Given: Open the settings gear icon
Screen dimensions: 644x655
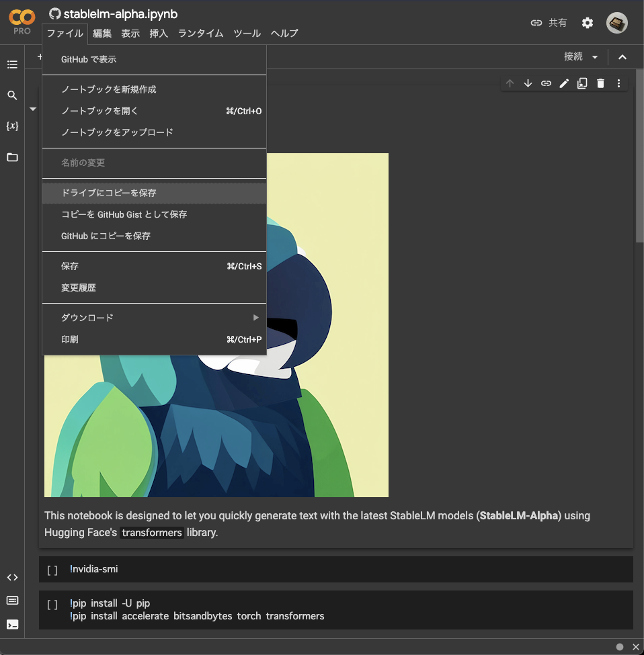Looking at the screenshot, I should (x=587, y=23).
